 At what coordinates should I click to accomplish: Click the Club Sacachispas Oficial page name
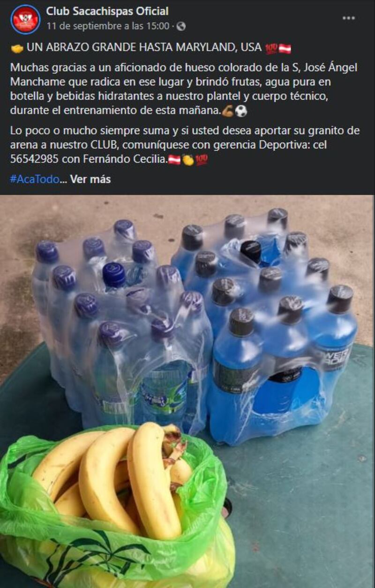(107, 11)
